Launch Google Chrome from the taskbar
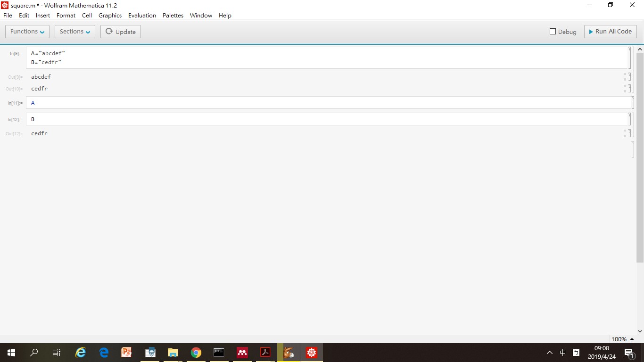Viewport: 644px width, 362px height. 196,352
